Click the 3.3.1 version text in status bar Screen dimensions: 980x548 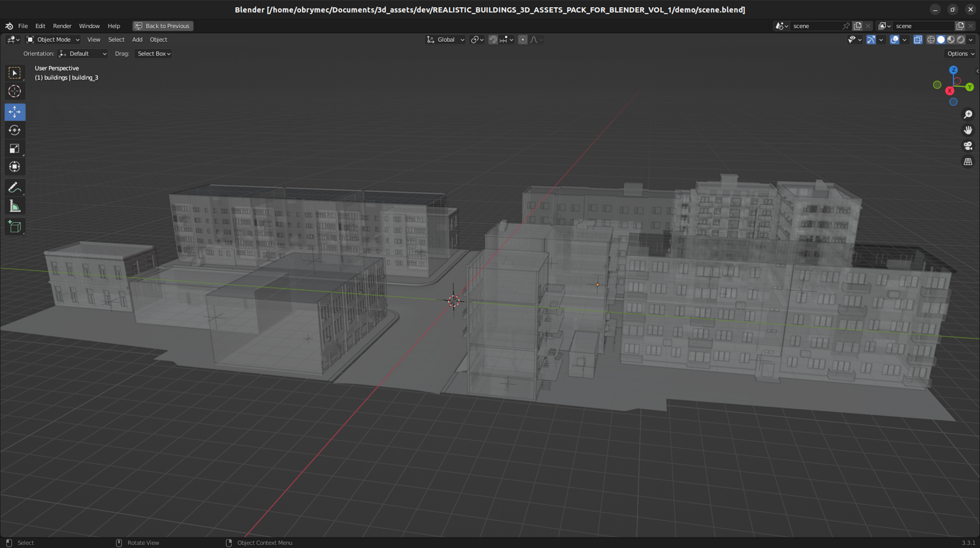pos(968,543)
